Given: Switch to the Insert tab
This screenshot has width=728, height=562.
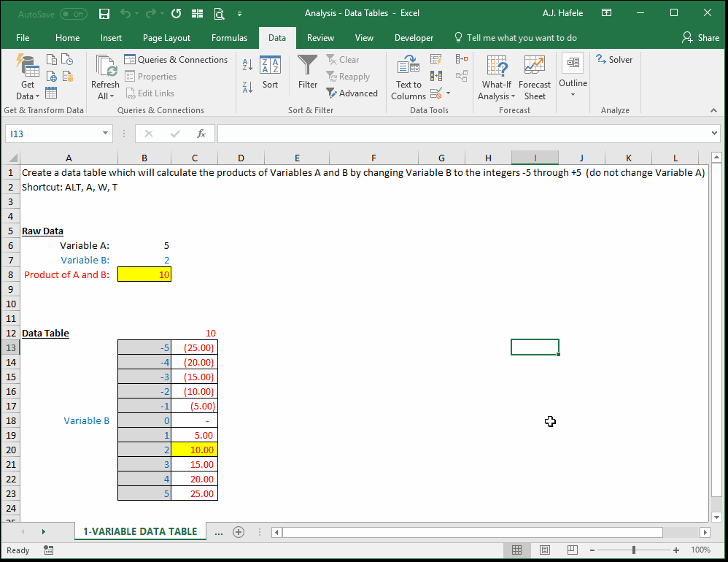Looking at the screenshot, I should tap(111, 38).
